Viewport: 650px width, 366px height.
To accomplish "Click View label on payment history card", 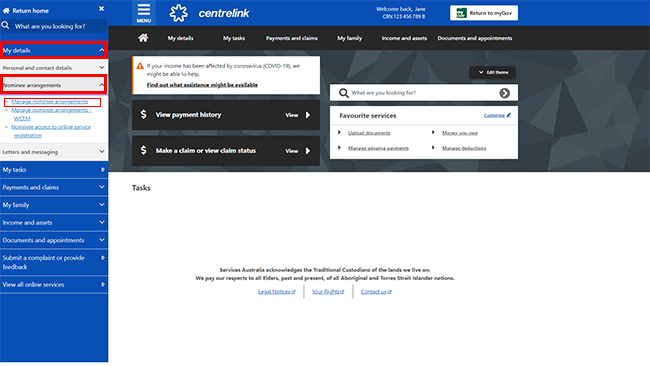I will tap(292, 115).
